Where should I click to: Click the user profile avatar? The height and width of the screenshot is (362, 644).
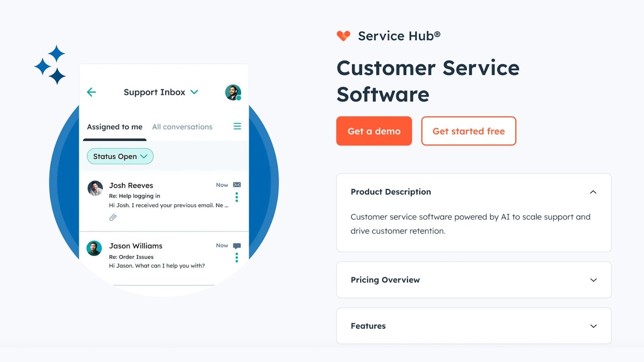233,92
